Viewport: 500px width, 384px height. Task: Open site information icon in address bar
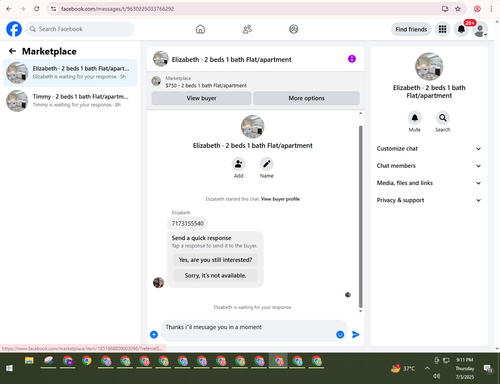(x=53, y=9)
